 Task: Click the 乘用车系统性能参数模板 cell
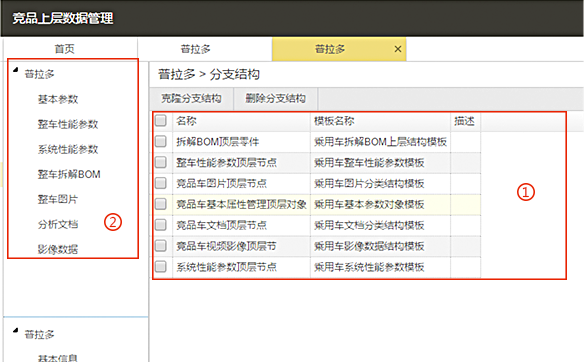(380, 267)
